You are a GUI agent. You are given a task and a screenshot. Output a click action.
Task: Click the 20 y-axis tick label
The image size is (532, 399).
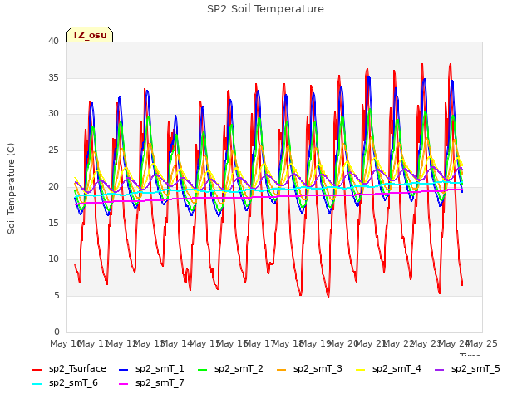pos(53,186)
